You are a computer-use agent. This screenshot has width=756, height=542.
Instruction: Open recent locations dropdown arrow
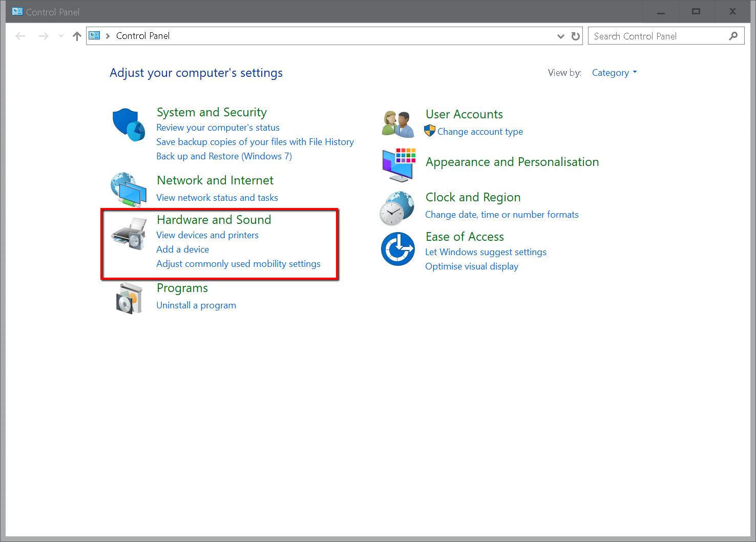61,36
